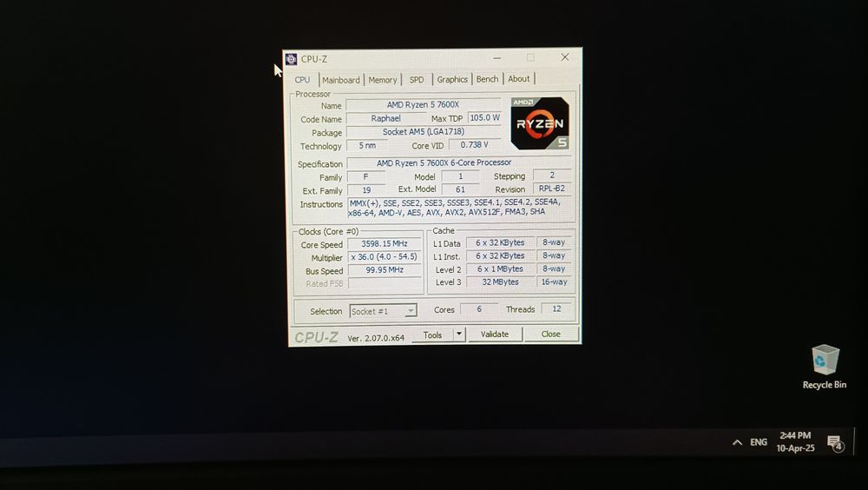Click the Close button at bottom
Viewport: 868px width, 490px height.
pos(551,334)
